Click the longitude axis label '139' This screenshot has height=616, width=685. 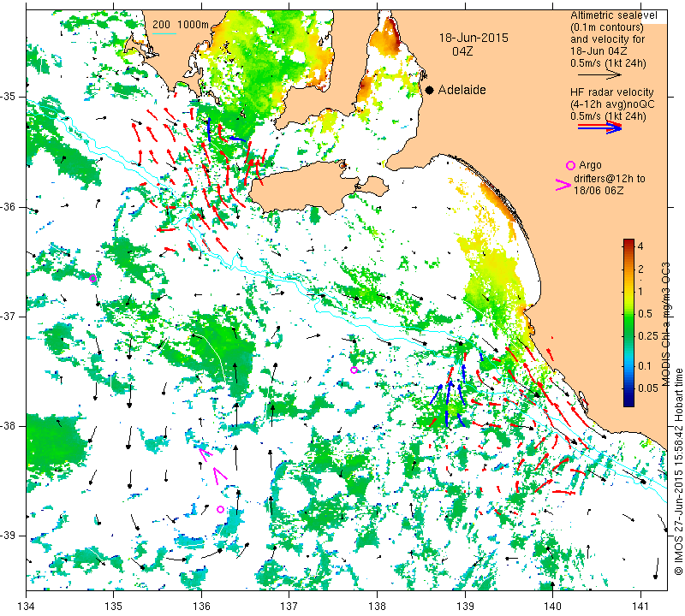click(465, 607)
